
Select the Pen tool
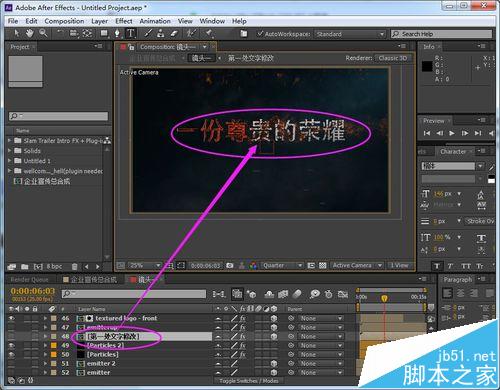117,33
